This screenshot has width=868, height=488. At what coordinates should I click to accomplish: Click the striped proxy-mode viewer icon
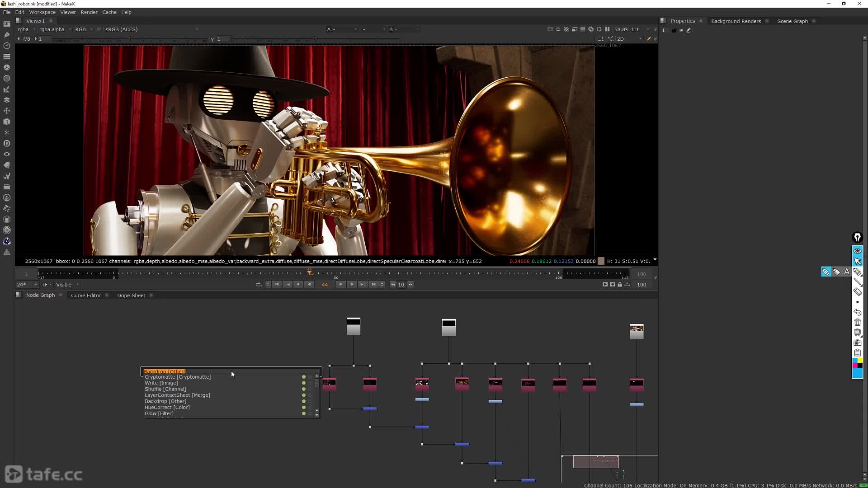(x=566, y=29)
